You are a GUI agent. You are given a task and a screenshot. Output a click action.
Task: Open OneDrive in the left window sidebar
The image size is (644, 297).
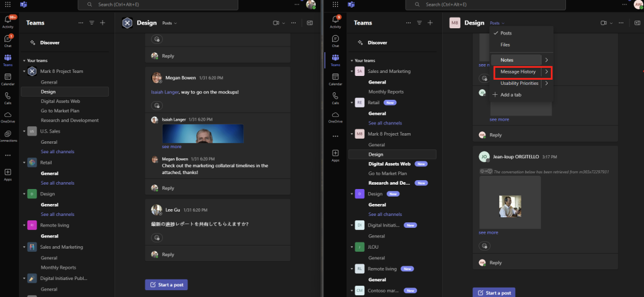[x=8, y=117]
